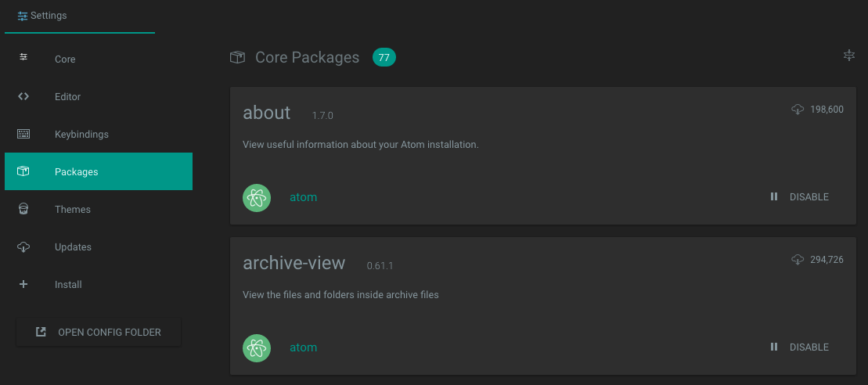Click the 294,726 download count
This screenshot has height=385, width=868.
(827, 260)
